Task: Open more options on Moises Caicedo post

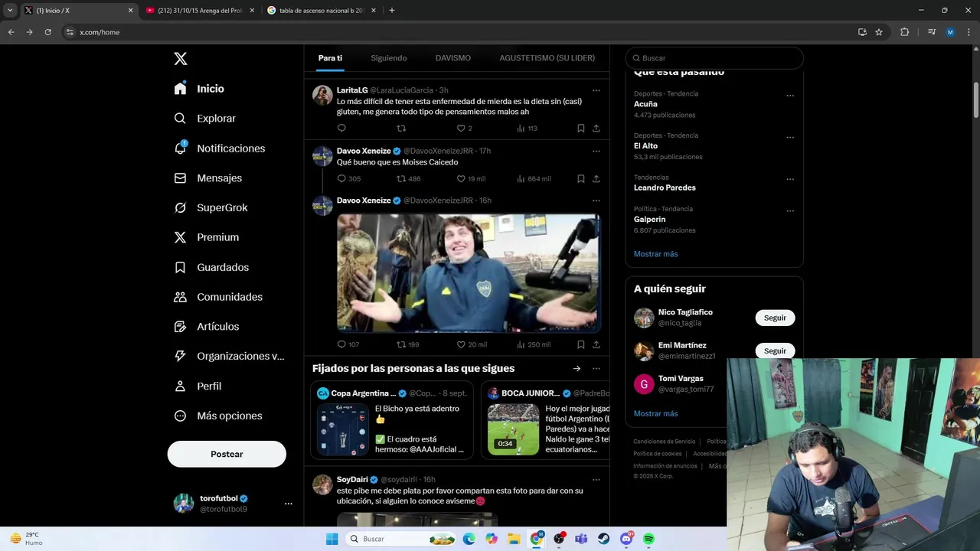Action: 596,151
